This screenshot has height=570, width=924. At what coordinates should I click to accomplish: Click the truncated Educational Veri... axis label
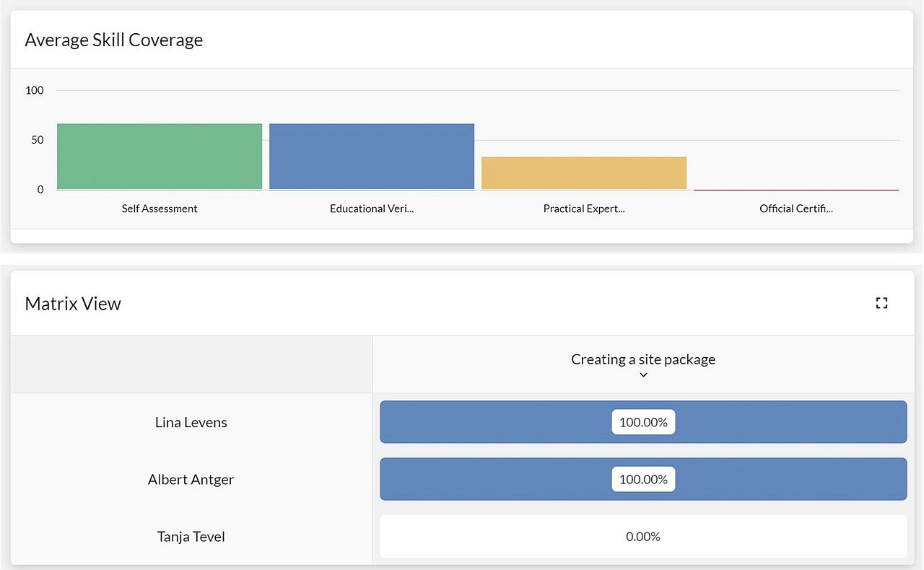[x=372, y=209]
